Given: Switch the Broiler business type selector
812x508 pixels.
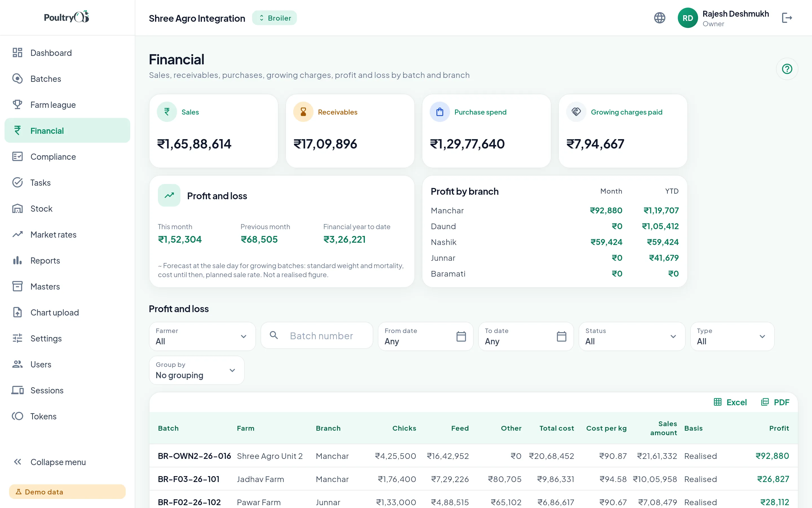Looking at the screenshot, I should tap(274, 18).
